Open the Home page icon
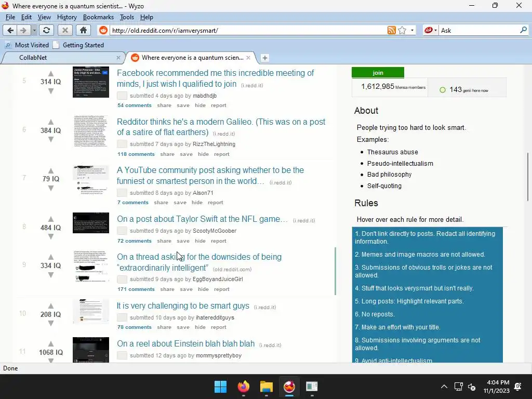Image resolution: width=532 pixels, height=399 pixels. point(83,31)
